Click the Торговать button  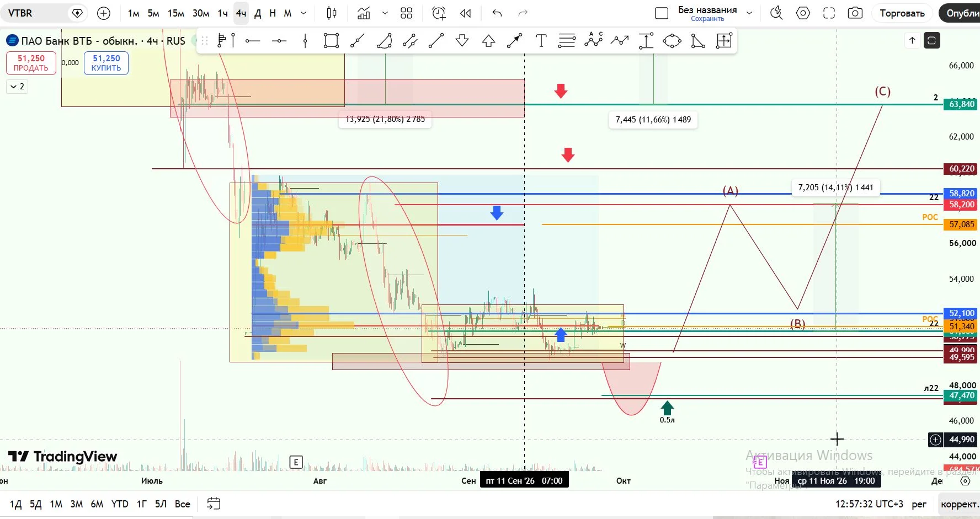click(x=902, y=13)
